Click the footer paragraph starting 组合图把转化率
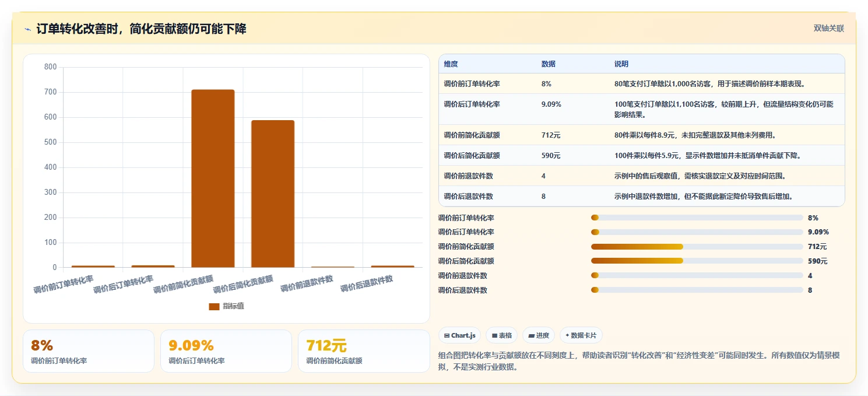Viewport: 868px width, 396px height. pos(639,361)
